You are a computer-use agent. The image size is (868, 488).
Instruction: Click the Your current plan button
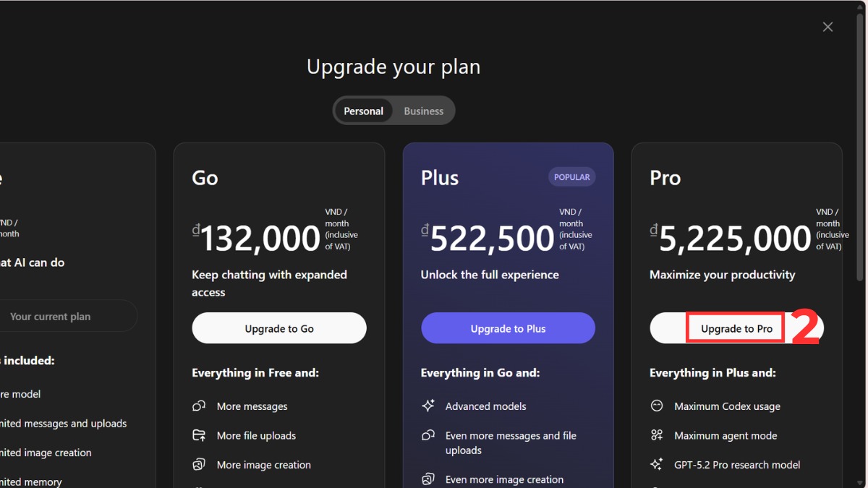pos(51,317)
